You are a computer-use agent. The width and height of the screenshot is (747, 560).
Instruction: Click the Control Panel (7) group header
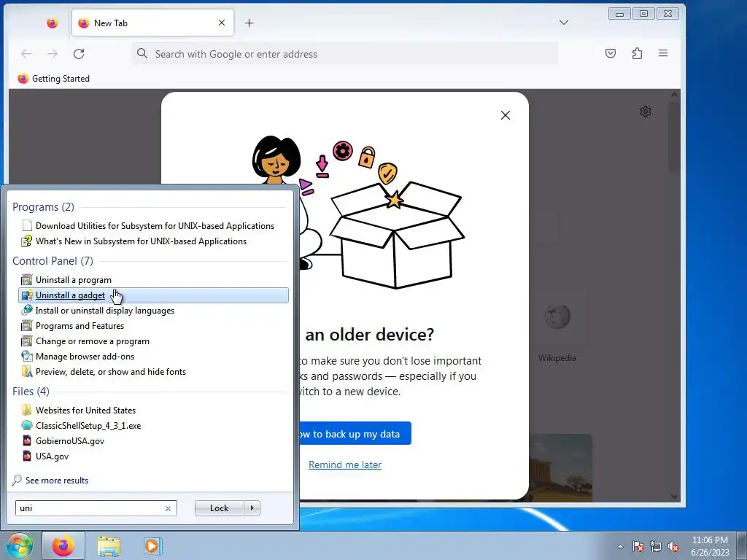pyautogui.click(x=53, y=261)
